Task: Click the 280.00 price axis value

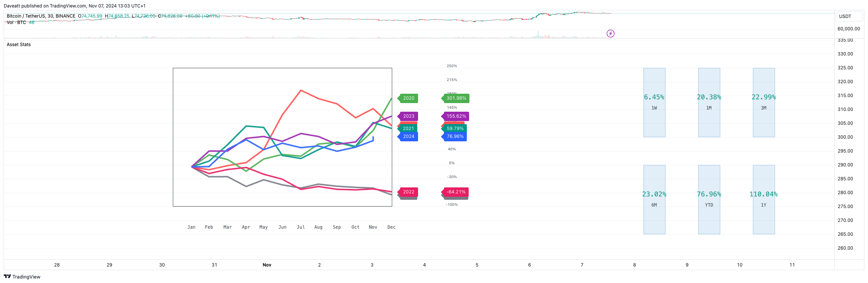Action: 846,193
